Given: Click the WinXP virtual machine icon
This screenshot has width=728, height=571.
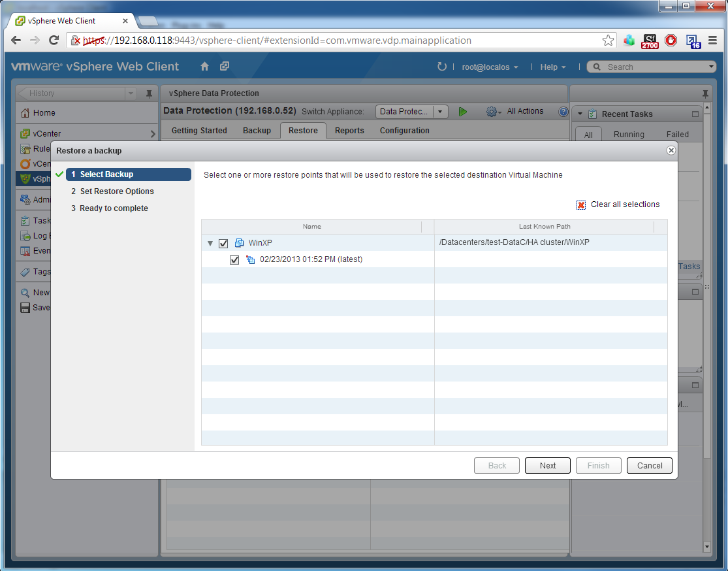Looking at the screenshot, I should coord(240,243).
